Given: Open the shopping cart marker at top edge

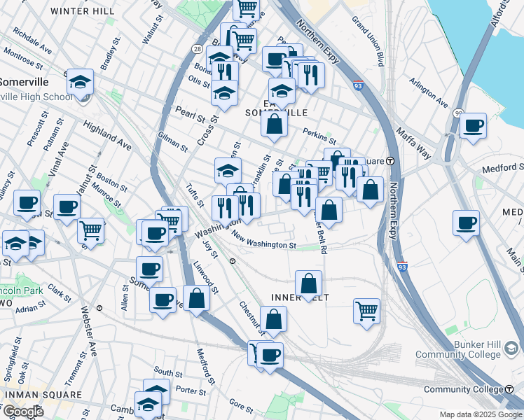Looking at the screenshot, I should click(x=246, y=8).
